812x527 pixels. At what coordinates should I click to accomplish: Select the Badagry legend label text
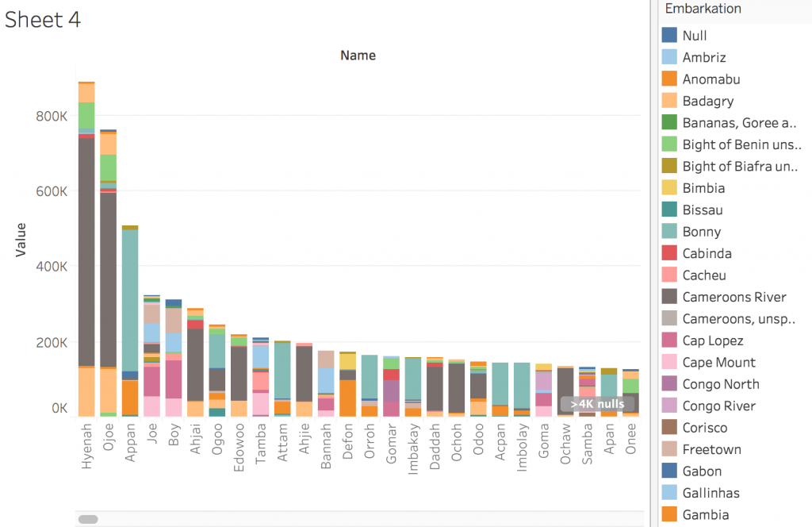pos(707,101)
